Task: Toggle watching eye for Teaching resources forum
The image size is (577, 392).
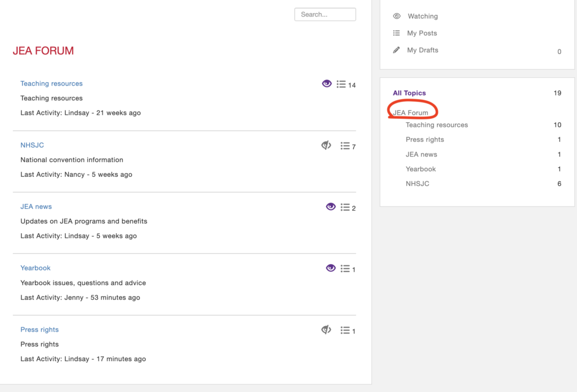Action: click(326, 83)
